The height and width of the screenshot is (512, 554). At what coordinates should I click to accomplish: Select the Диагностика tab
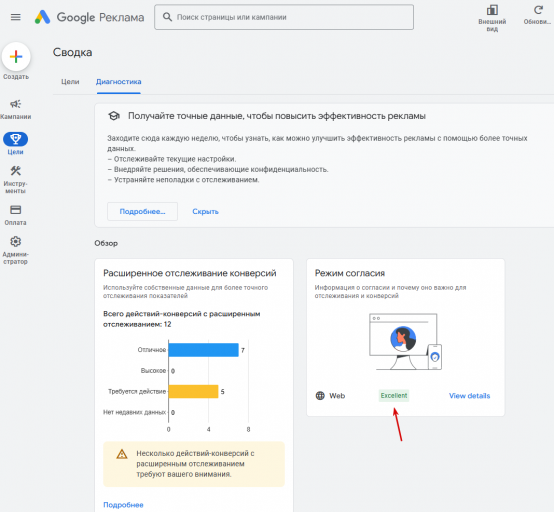119,82
